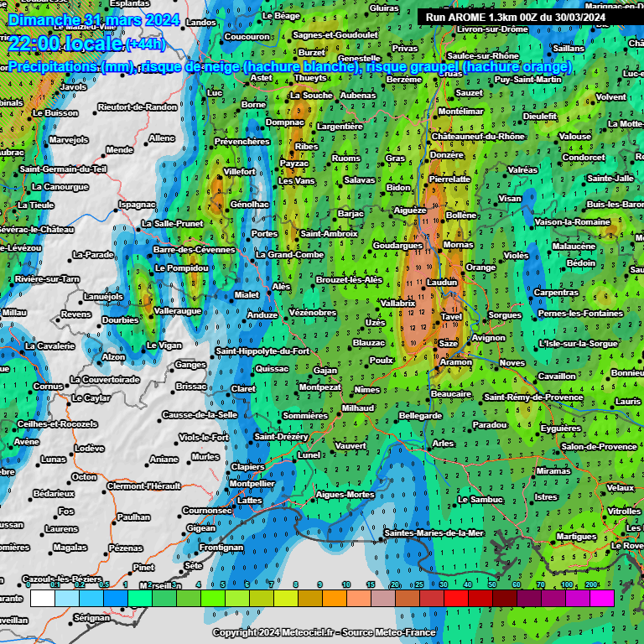Viewport: 644px width, 644px height.
Task: Click the Arles city label
Action: [x=443, y=444]
